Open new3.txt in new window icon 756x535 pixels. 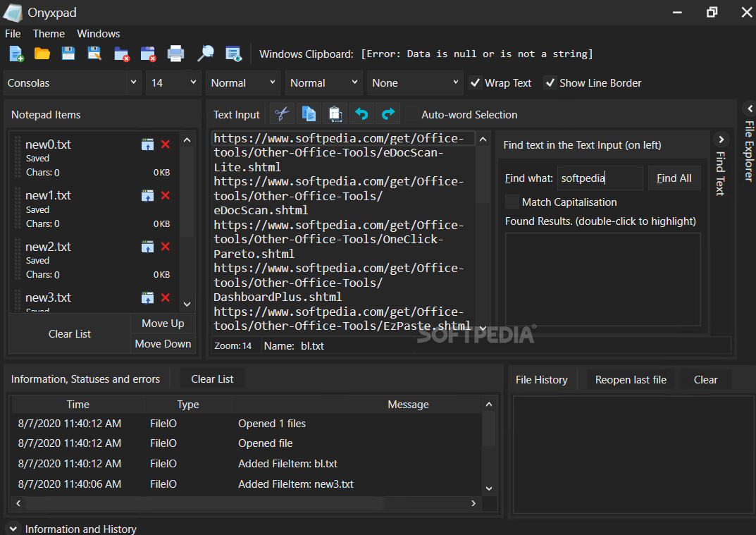[147, 297]
